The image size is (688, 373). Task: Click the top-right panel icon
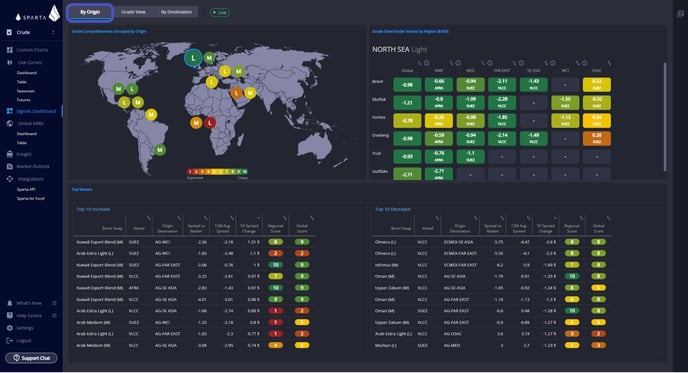[680, 14]
